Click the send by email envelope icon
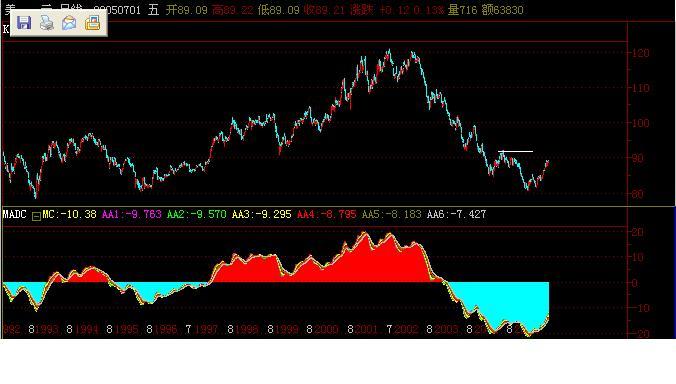The height and width of the screenshot is (384, 676). pyautogui.click(x=69, y=22)
